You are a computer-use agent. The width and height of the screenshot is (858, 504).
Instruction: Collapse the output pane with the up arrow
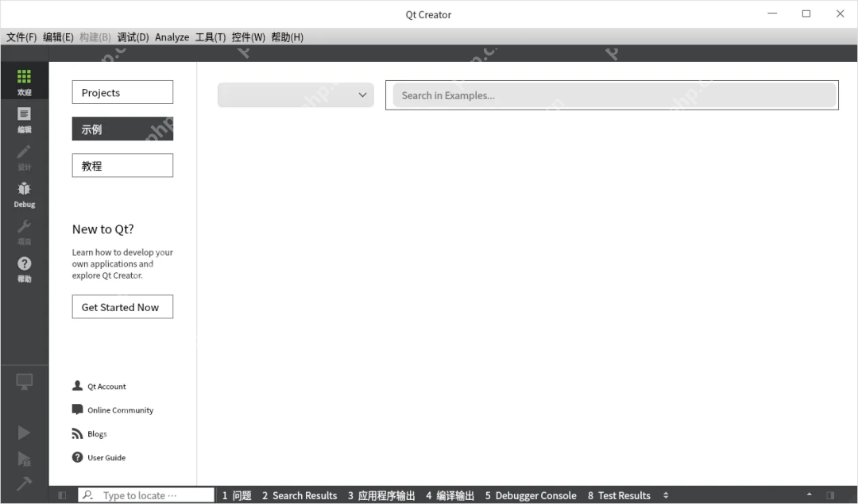pos(809,494)
